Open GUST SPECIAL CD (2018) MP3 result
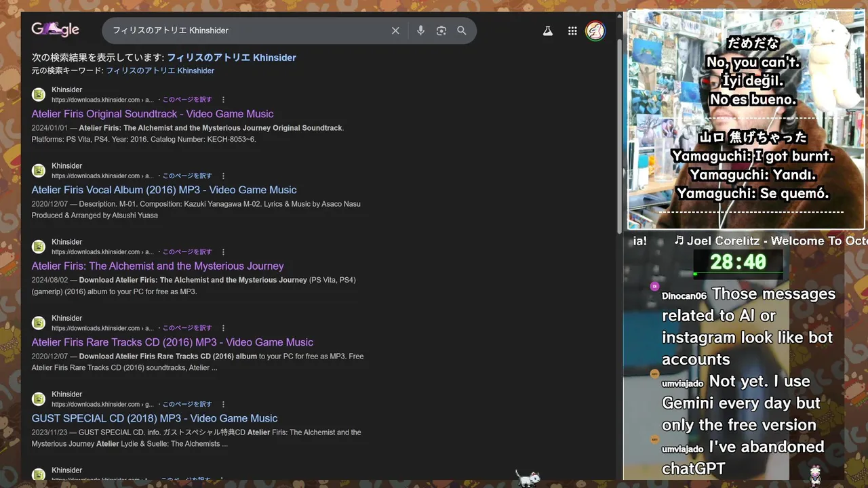Screen dimensions: 868x488 155,418
